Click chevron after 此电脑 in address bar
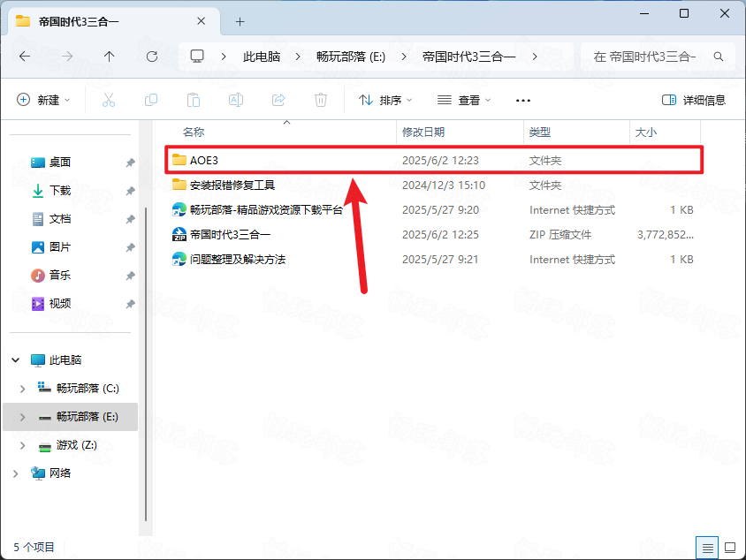Screen dimensions: 746x560 tap(298, 57)
